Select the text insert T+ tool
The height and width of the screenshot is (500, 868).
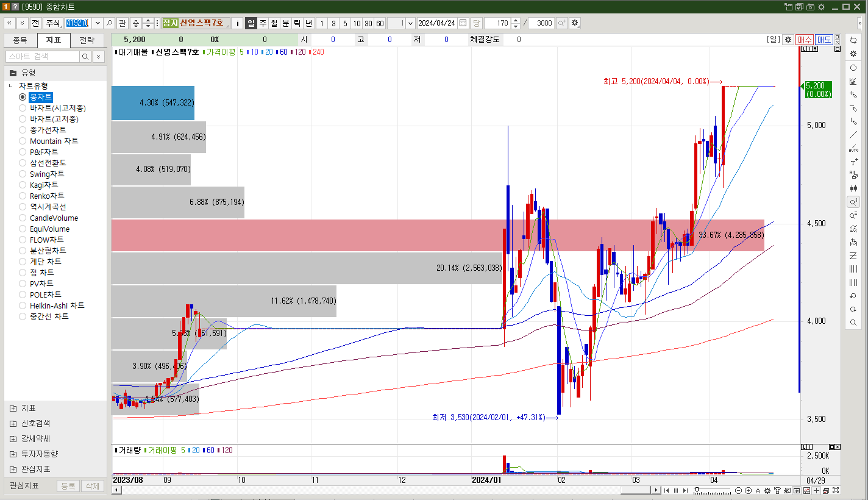pyautogui.click(x=853, y=162)
